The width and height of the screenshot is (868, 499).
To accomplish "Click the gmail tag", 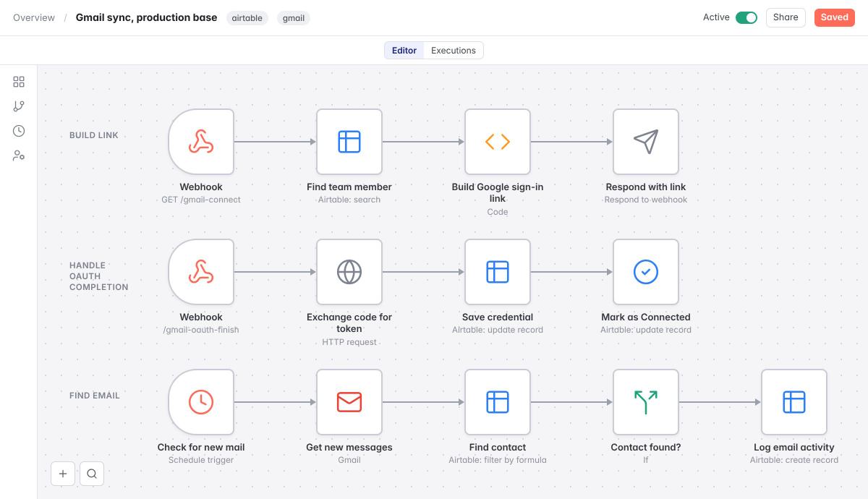I will [x=294, y=18].
